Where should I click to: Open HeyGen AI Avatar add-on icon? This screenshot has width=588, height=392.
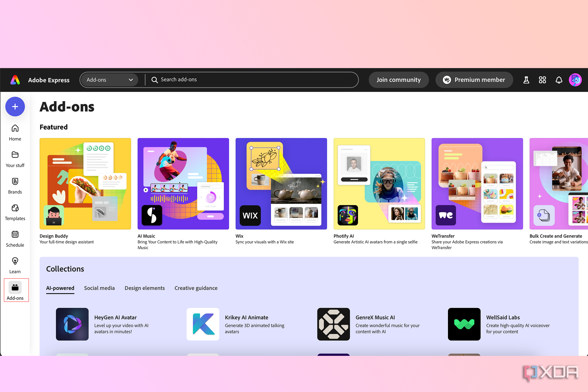point(72,324)
